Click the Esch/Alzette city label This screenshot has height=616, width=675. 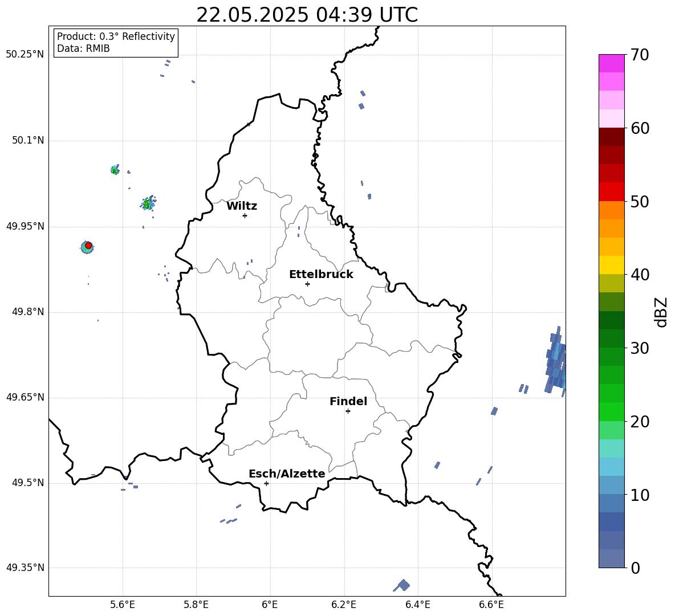287,474
